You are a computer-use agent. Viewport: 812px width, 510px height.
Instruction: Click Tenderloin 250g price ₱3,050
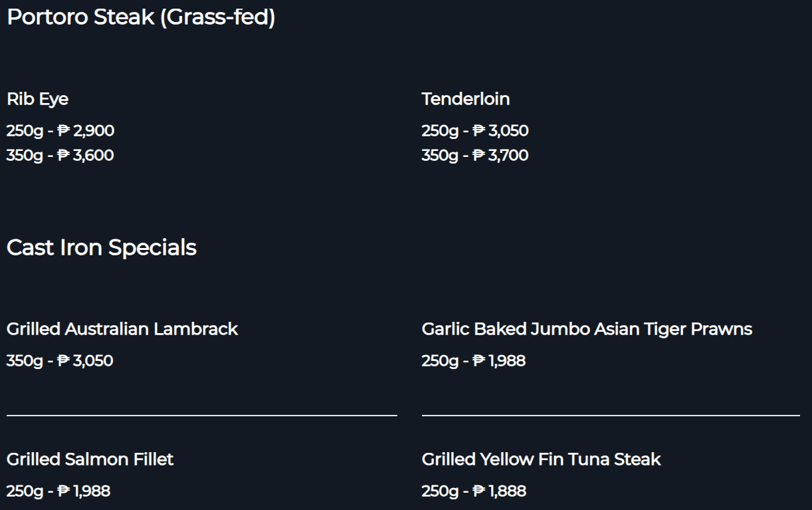475,131
